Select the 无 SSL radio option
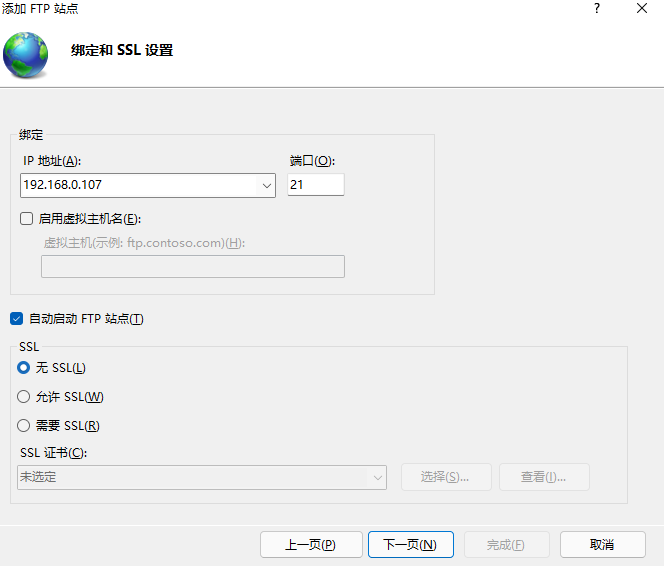 23,367
